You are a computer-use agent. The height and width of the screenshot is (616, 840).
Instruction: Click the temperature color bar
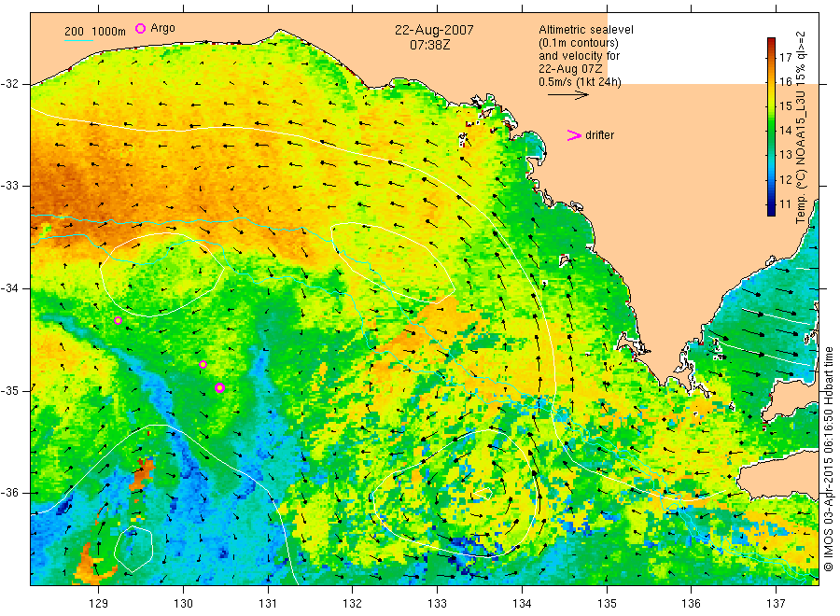(772, 127)
